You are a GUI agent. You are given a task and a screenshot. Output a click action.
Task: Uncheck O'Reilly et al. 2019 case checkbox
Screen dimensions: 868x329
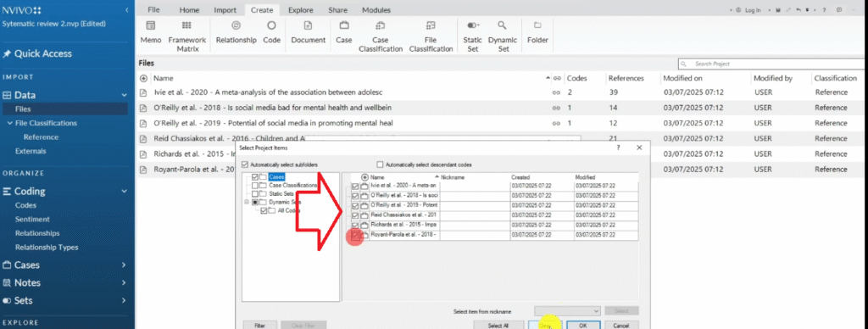[355, 206]
